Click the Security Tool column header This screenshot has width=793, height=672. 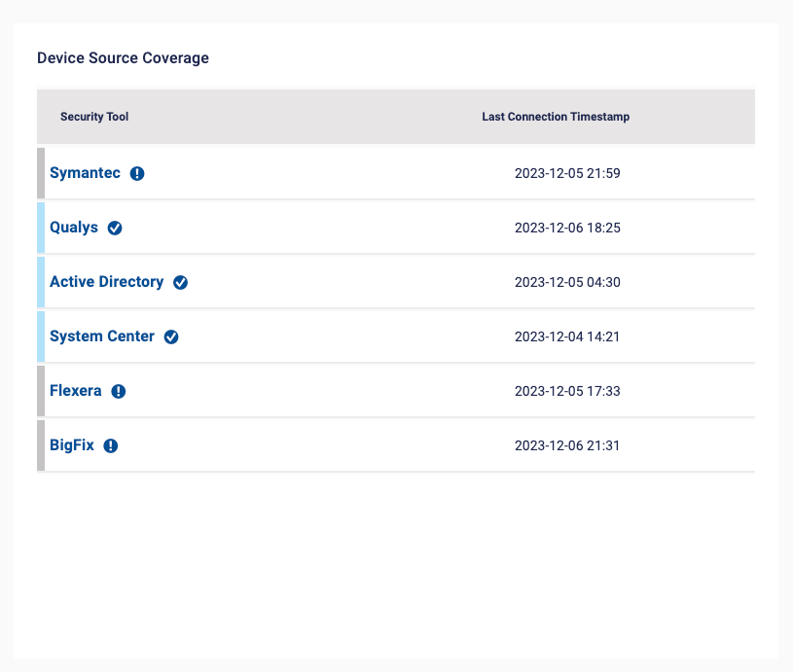tap(94, 117)
